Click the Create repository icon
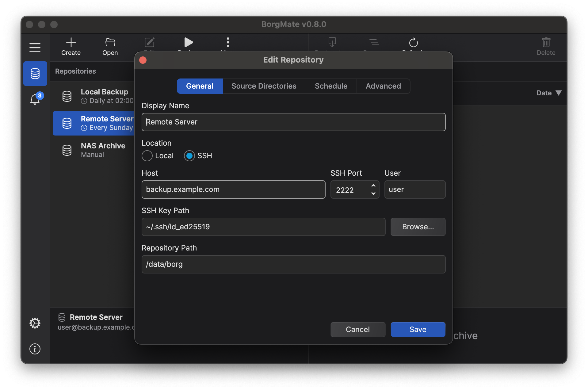The height and width of the screenshot is (390, 588). pyautogui.click(x=71, y=43)
